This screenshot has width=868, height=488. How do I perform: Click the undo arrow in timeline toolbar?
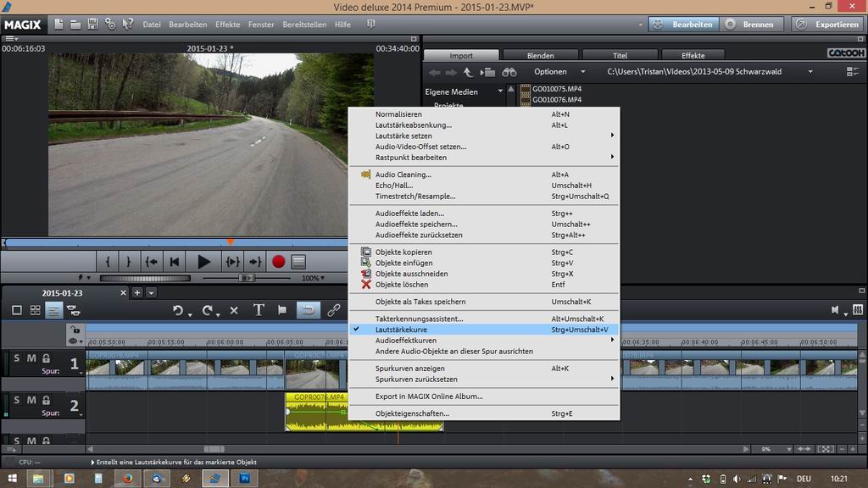click(178, 310)
